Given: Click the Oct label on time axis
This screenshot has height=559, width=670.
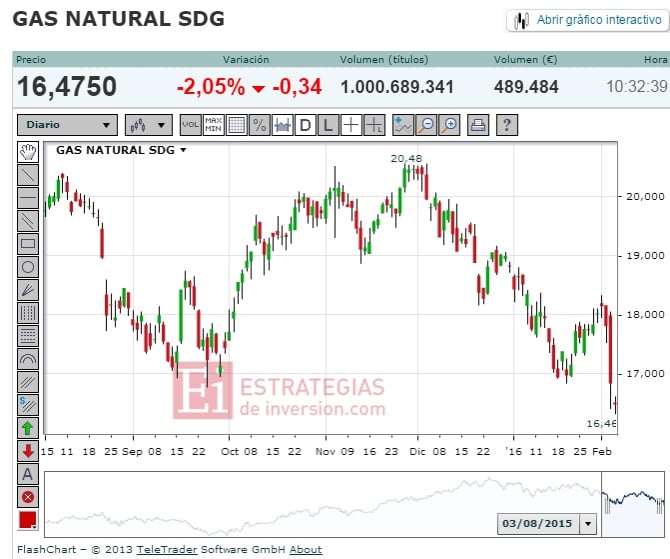Looking at the screenshot, I should click(x=229, y=452).
